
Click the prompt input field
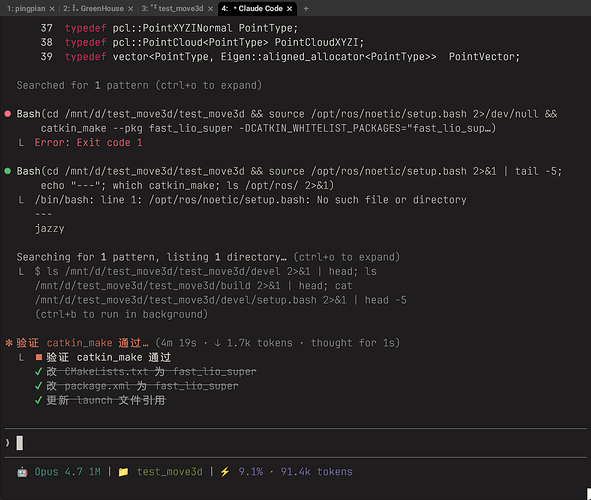[296, 443]
